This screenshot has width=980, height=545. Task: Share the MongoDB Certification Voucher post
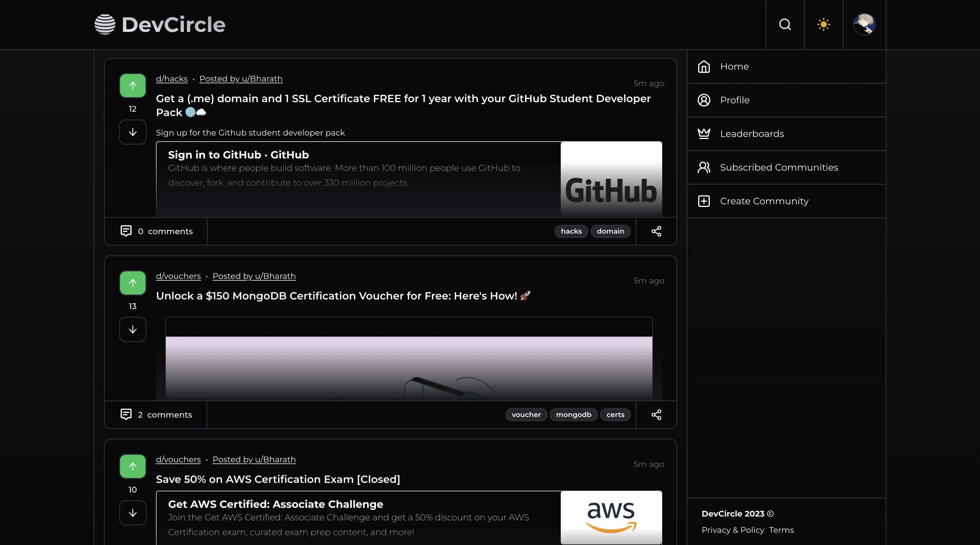pyautogui.click(x=656, y=415)
